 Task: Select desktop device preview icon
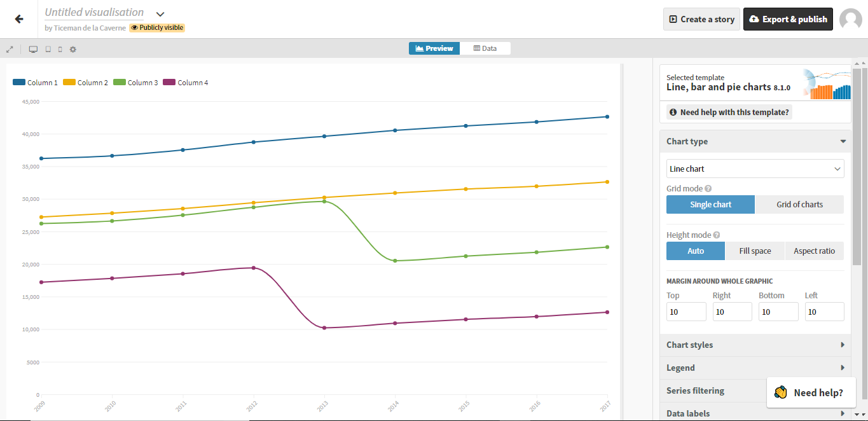[33, 49]
